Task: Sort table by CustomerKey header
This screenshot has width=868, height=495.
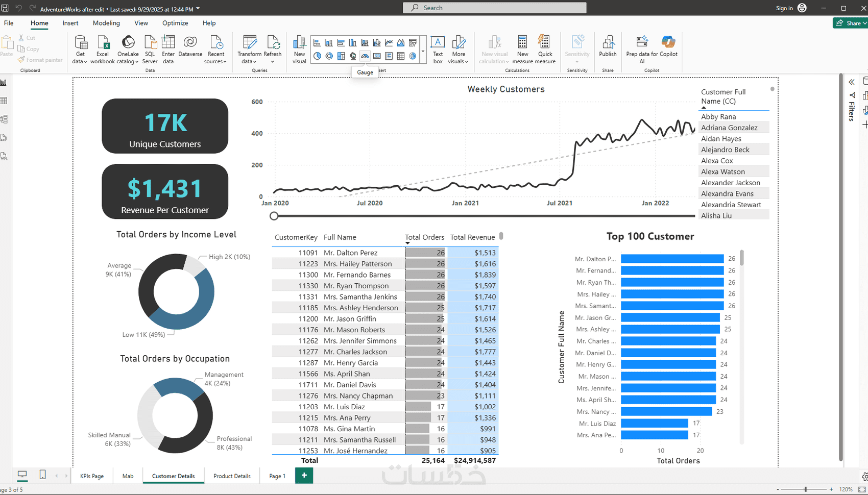Action: click(x=296, y=237)
